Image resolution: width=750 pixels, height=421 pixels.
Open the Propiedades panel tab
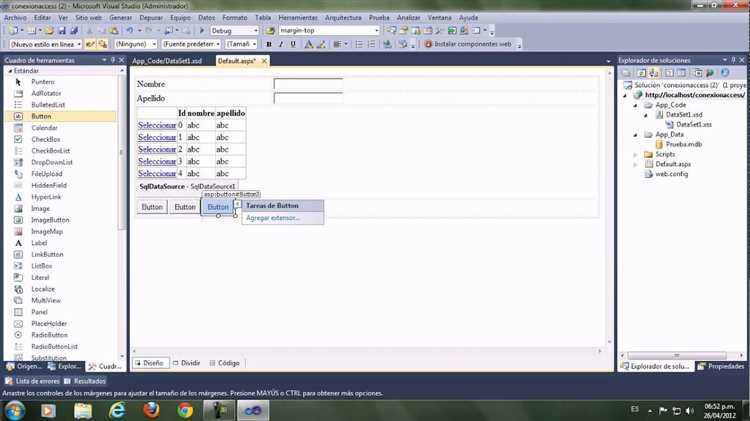pos(721,366)
